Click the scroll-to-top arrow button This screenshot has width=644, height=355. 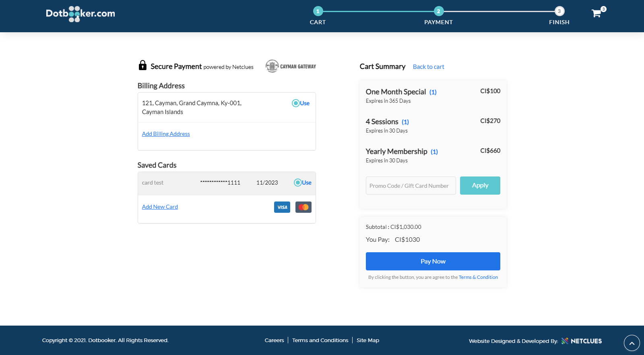point(632,343)
